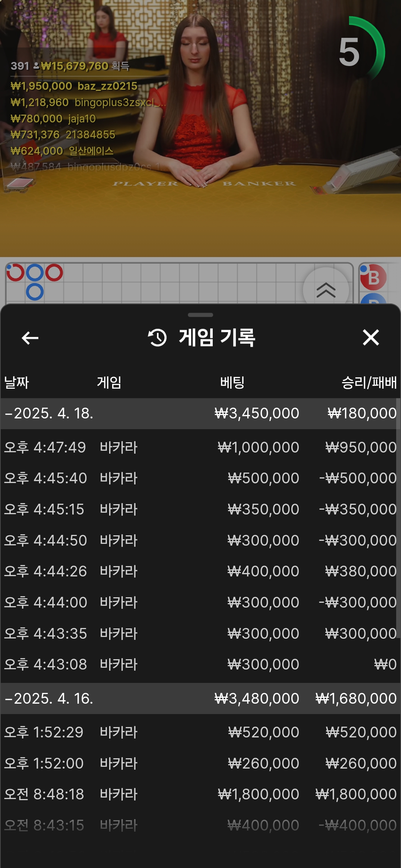The image size is (401, 868).
Task: Tap the red B banker bead icon
Action: tap(374, 277)
